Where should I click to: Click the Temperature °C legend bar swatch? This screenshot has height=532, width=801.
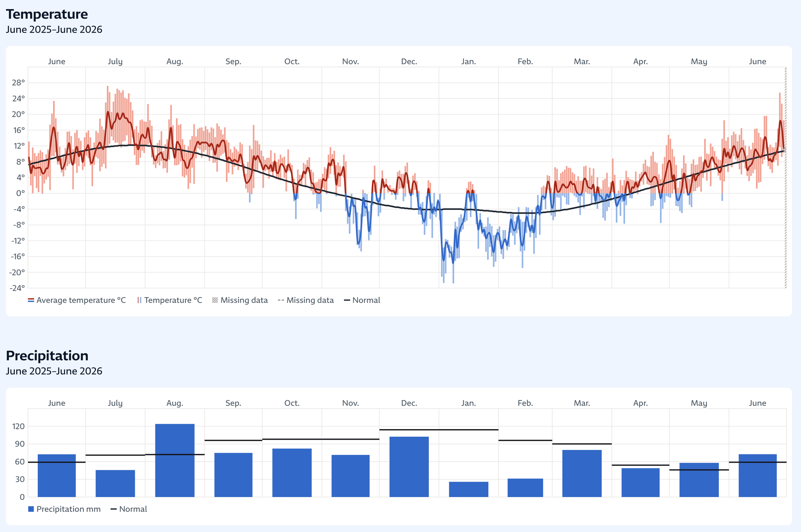pos(139,300)
